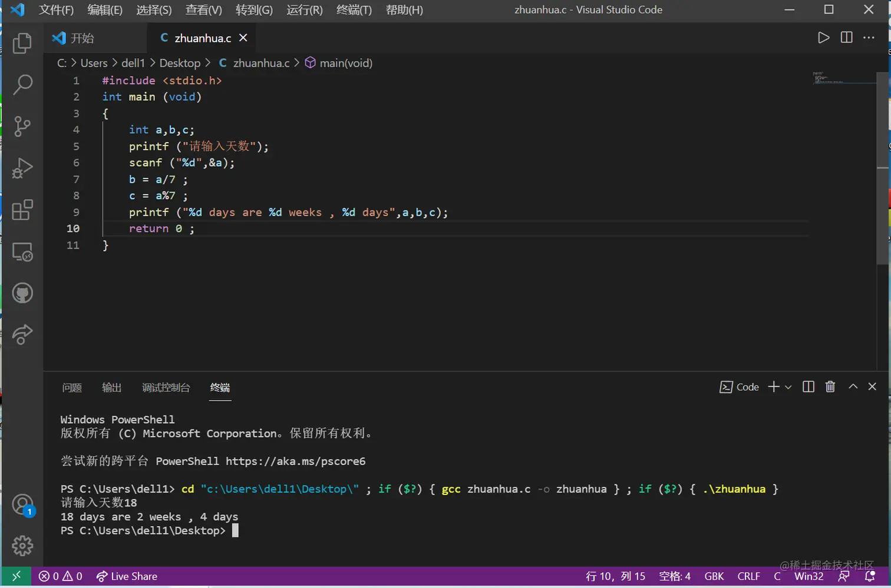Close the terminal panel

coord(872,387)
